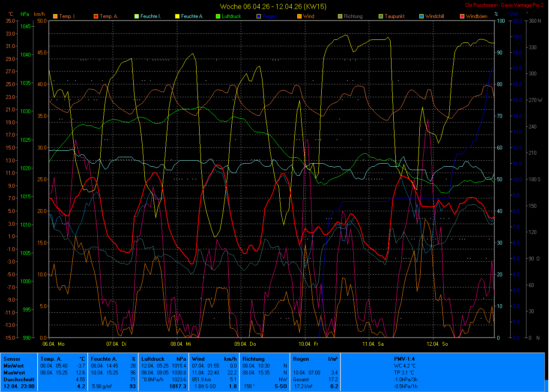Click the Taupunkt legend square
The image size is (550, 392).
[381, 16]
